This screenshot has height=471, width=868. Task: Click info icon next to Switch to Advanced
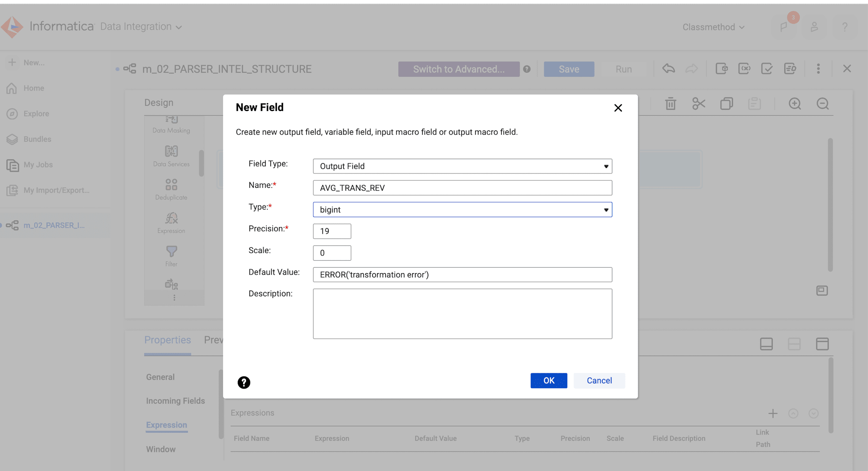click(527, 69)
